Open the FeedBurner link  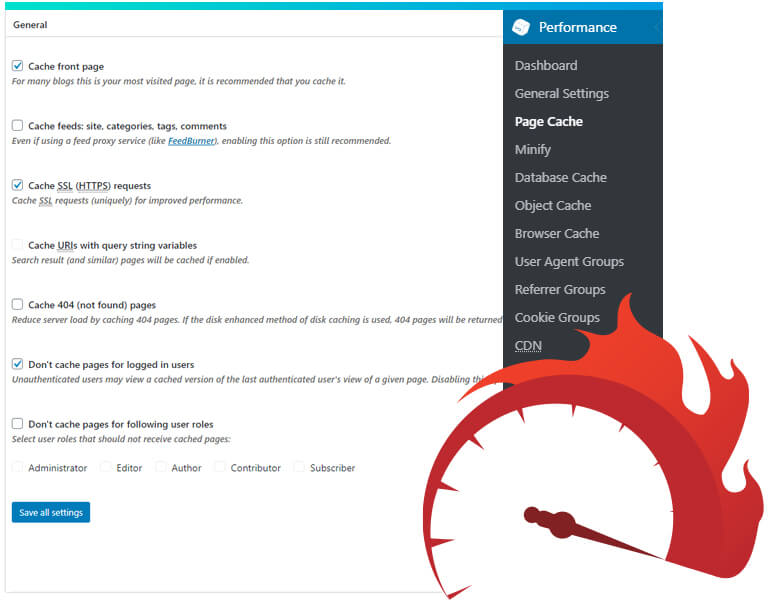pyautogui.click(x=191, y=141)
